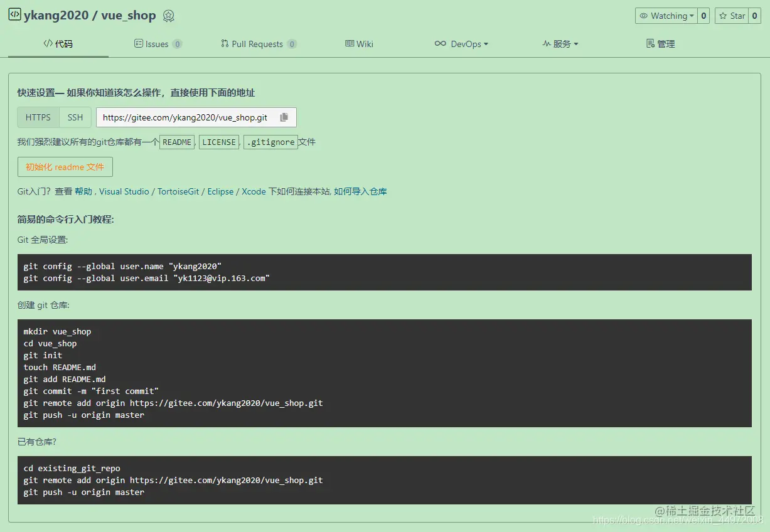
Task: Open the 管理 tab
Action: (x=661, y=44)
